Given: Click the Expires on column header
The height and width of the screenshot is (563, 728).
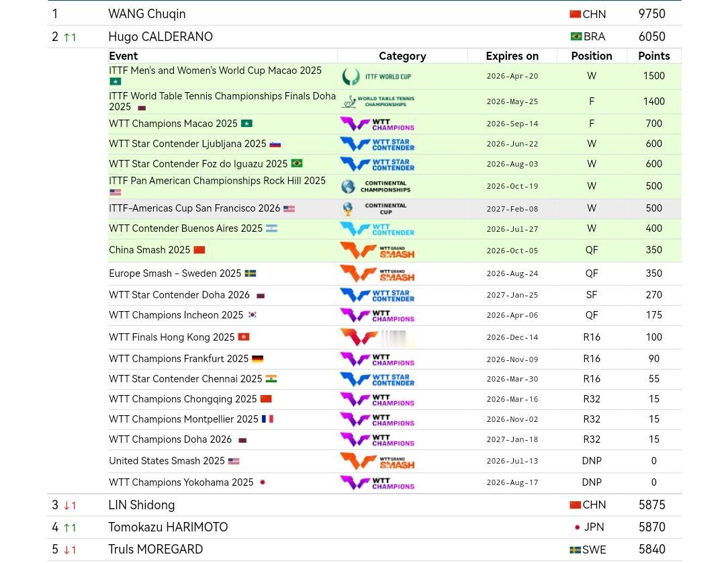Looking at the screenshot, I should (512, 56).
